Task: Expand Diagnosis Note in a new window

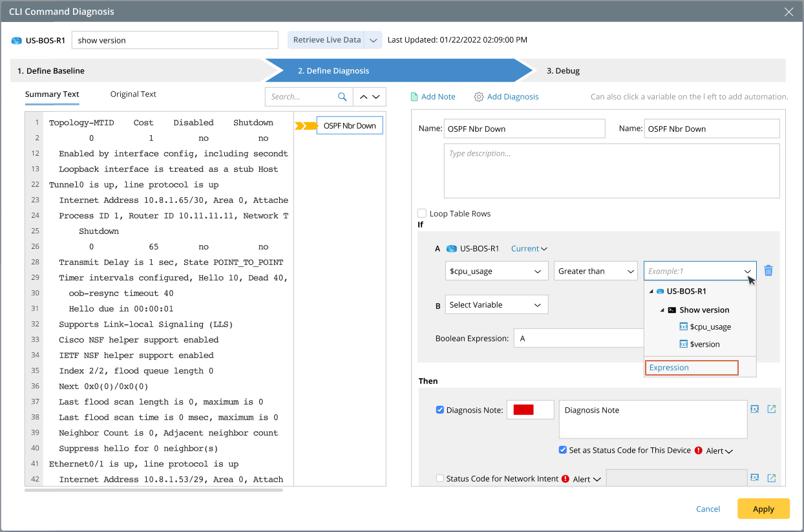Action: (771, 409)
